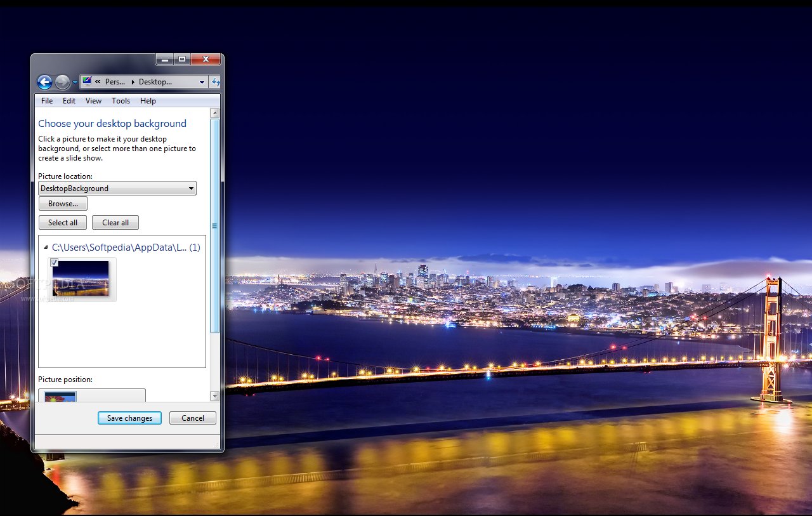Open the View menu
812x516 pixels.
coord(93,101)
